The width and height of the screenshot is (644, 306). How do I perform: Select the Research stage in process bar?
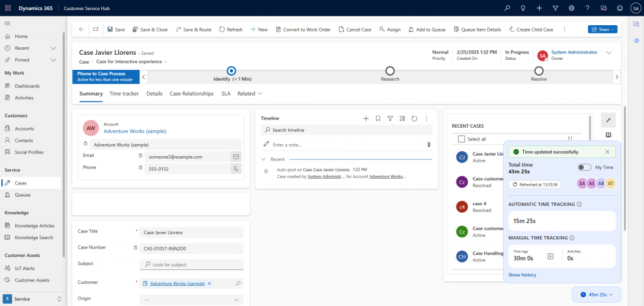click(390, 72)
